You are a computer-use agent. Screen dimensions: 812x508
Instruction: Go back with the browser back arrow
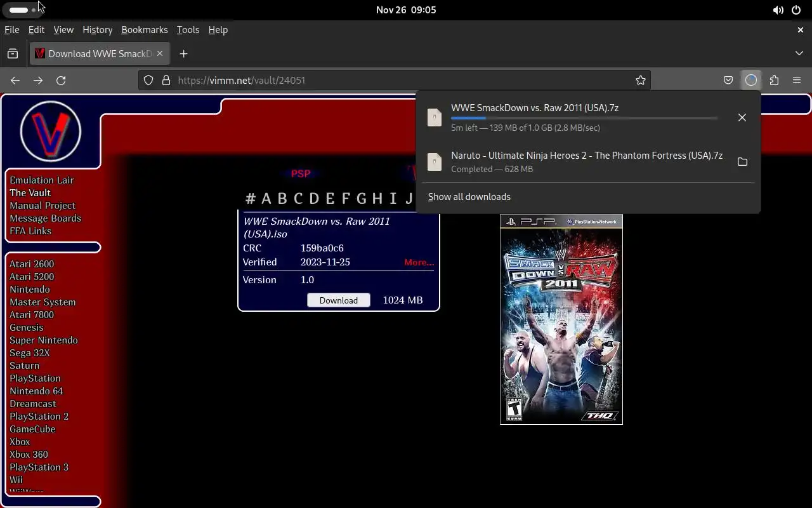(15, 80)
